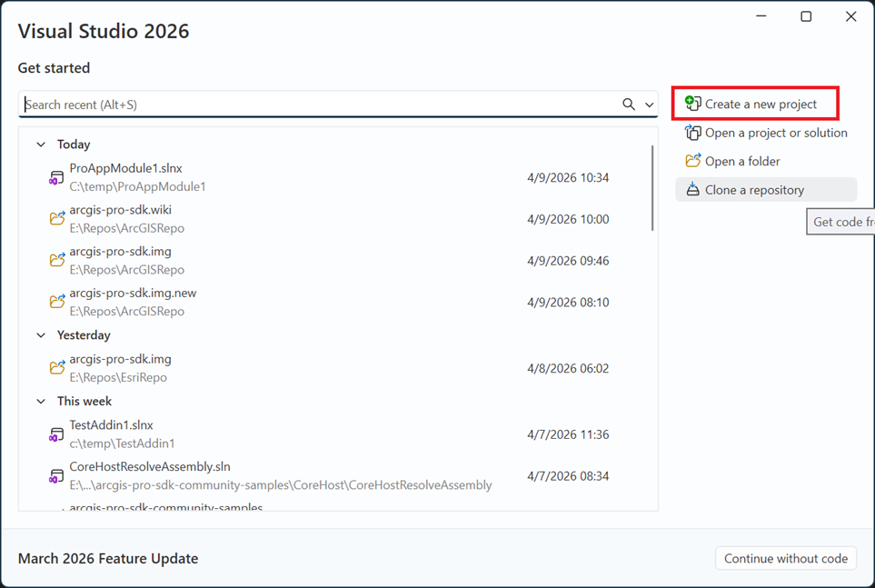Minimize the Visual Studio 2026 window
The width and height of the screenshot is (875, 588).
tap(761, 16)
